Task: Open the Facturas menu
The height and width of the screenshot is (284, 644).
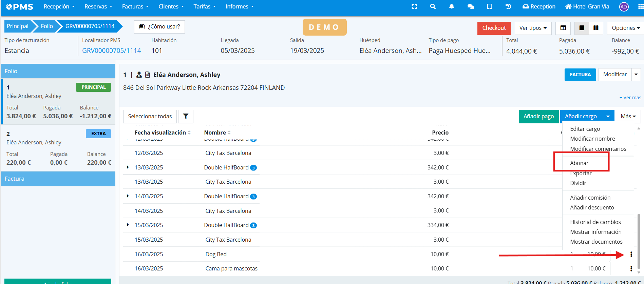Action: point(135,6)
